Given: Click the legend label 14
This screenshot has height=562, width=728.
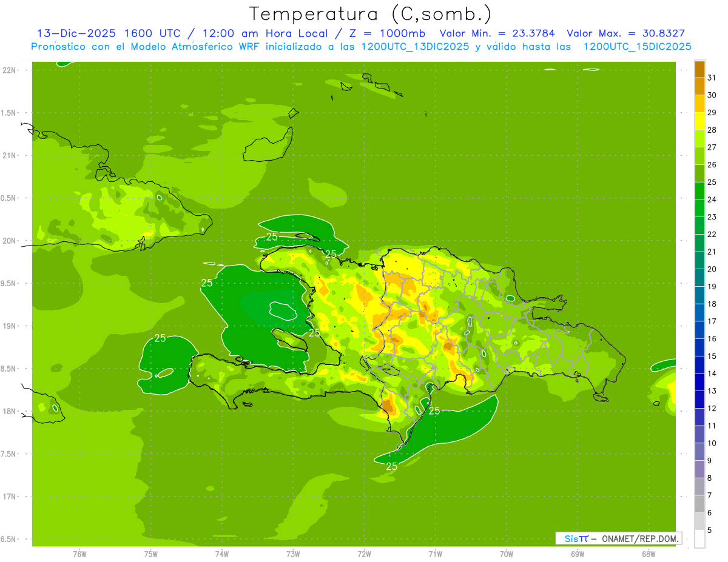Looking at the screenshot, I should coord(712,373).
